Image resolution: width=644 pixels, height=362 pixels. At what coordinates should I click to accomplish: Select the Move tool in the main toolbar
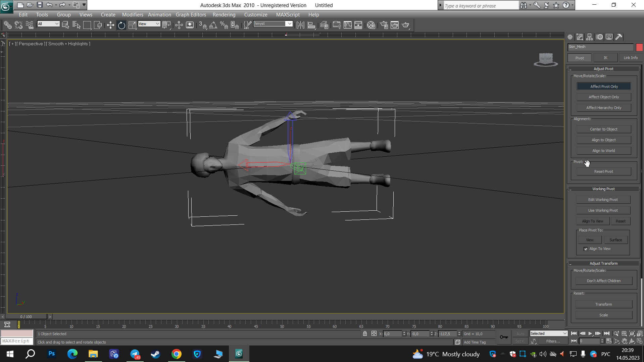pos(110,25)
